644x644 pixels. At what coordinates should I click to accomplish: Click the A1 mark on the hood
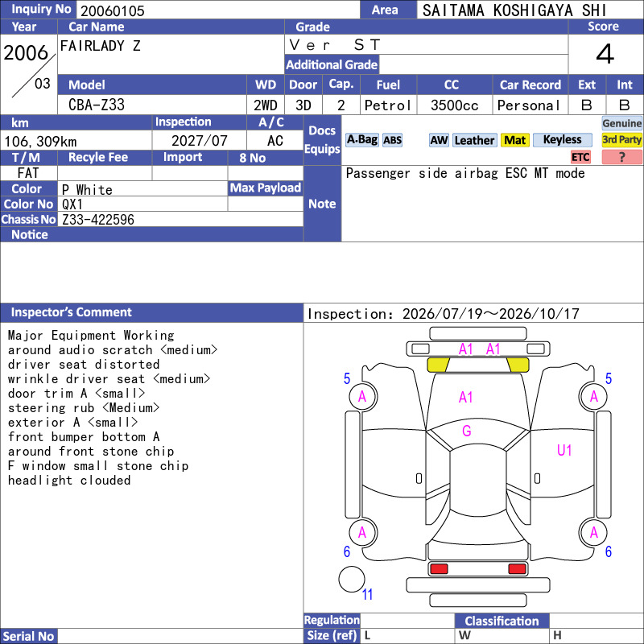465,397
